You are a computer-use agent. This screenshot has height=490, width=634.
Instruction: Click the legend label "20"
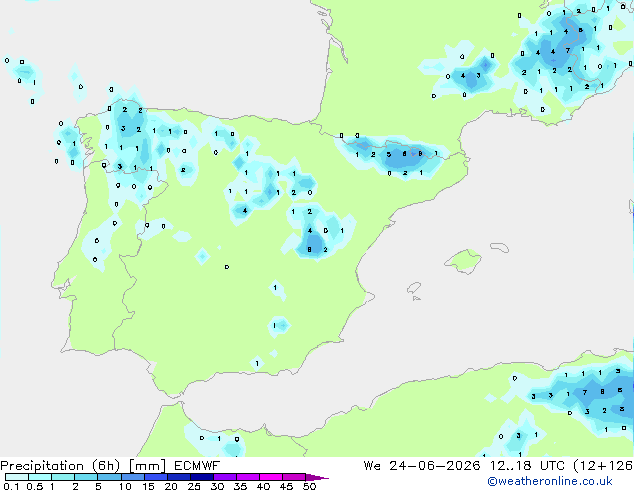click(x=171, y=486)
